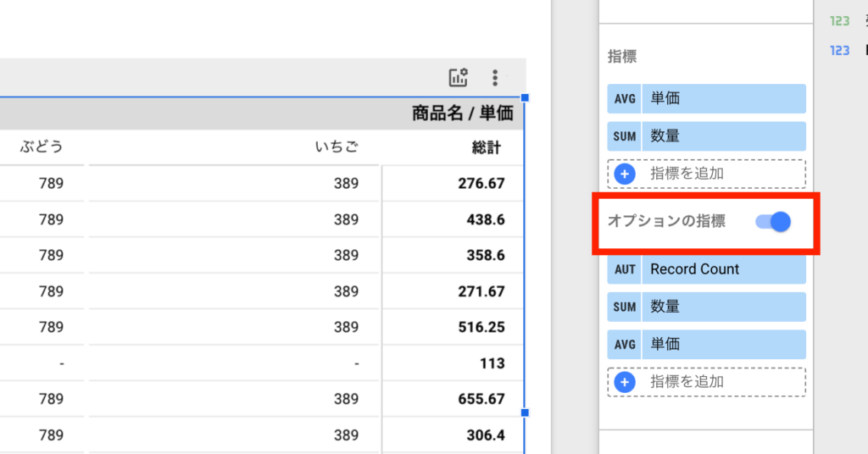Click the 総計 total column header
Viewport: 868px width, 454px height.
click(x=486, y=147)
